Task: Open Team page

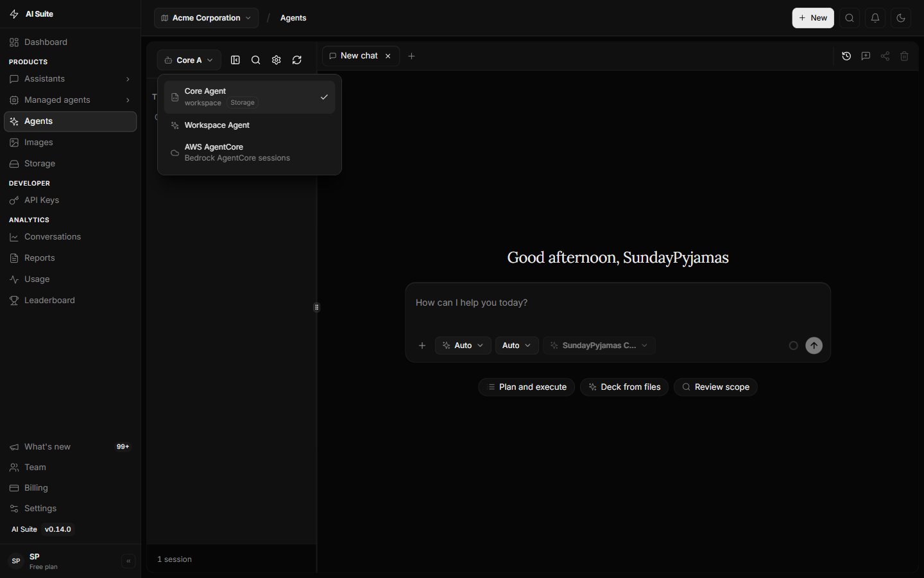Action: pos(71,468)
